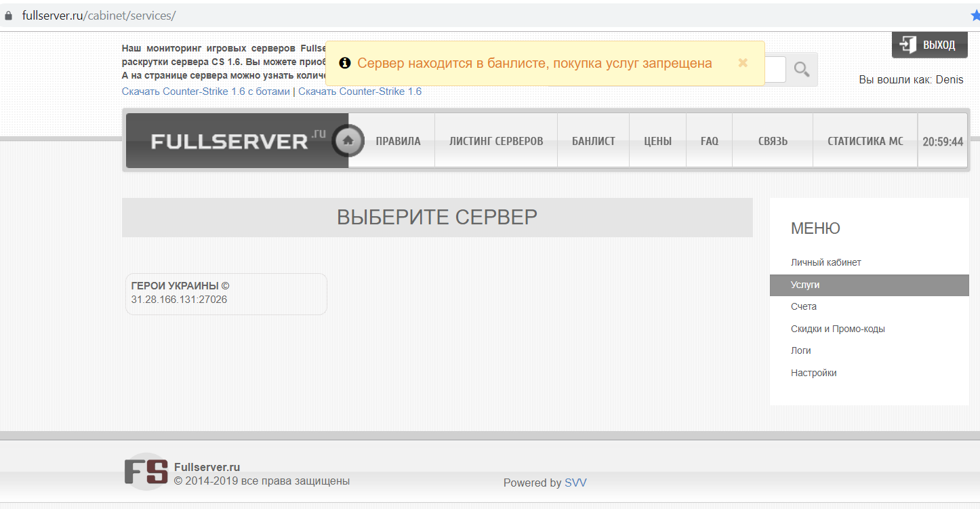Open Логи in the side menu
Viewport: 980px width, 509px height.
pyautogui.click(x=801, y=350)
